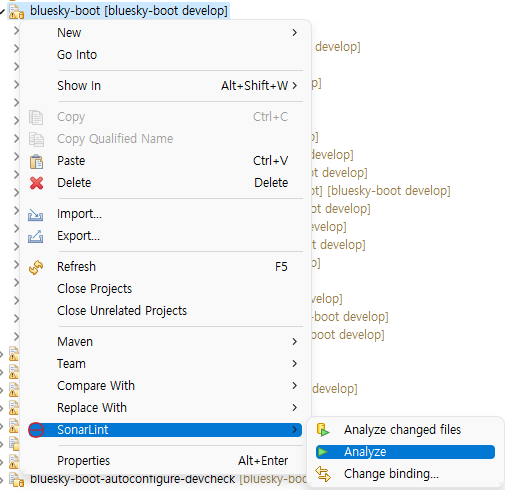Click the bluesky-boot-autoconfigure-devcheck project icon

[x=16, y=480]
